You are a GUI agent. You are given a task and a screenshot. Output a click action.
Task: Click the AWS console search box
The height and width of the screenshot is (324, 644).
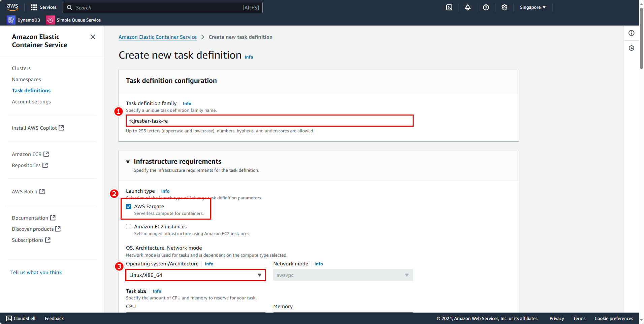163,7
